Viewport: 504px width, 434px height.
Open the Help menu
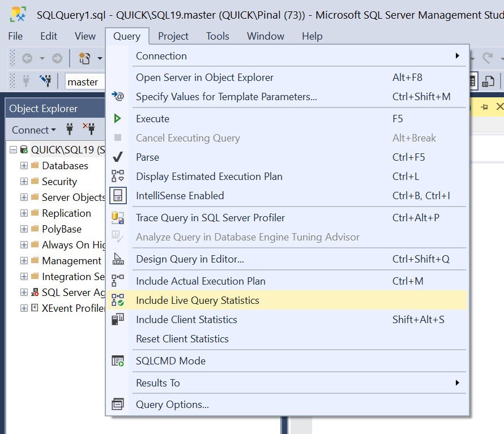(312, 36)
